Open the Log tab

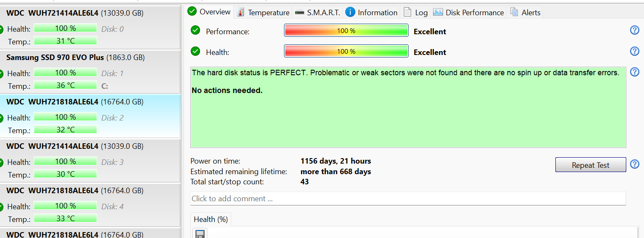(416, 12)
